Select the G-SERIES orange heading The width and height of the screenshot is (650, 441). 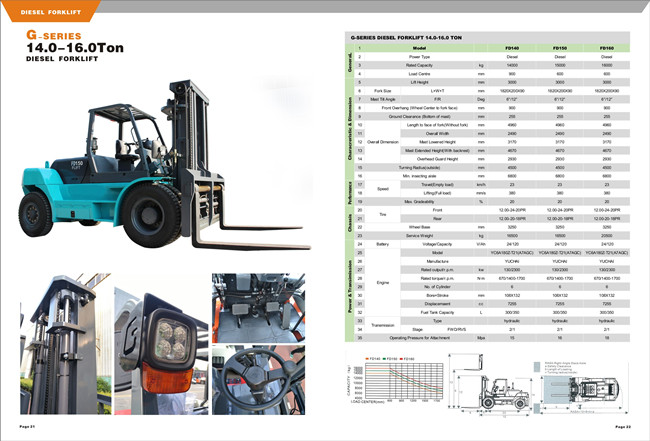pyautogui.click(x=53, y=35)
